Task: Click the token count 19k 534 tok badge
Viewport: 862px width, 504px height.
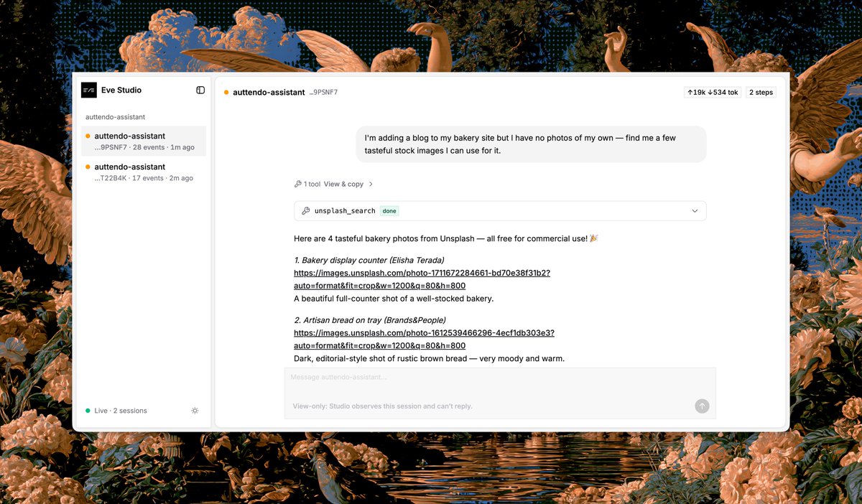Action: [x=713, y=92]
